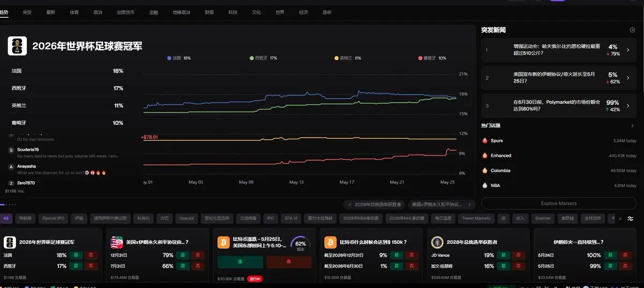The width and height of the screenshot is (644, 288).
Task: Click the circular arrow icon beside 突发新闻
Action: point(632,30)
